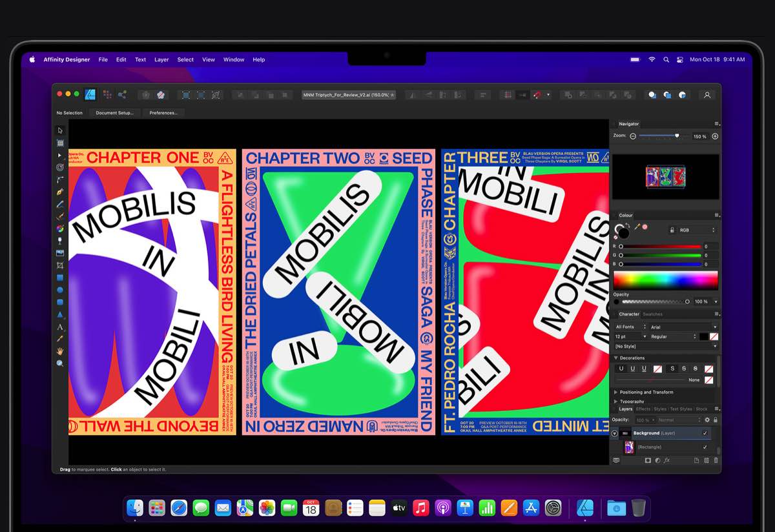Select the Rectangle shape tool

(60, 278)
